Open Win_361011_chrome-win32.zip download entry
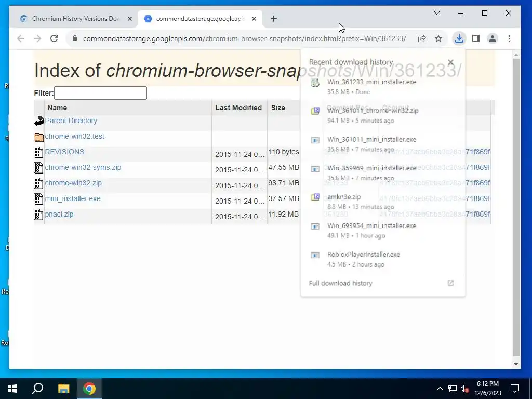This screenshot has width=532, height=399. pyautogui.click(x=383, y=115)
